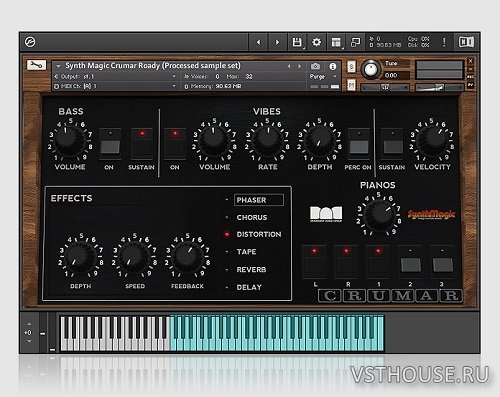The height and width of the screenshot is (397, 500).
Task: Raise keyboard octave with up arrow
Action: pyautogui.click(x=29, y=324)
